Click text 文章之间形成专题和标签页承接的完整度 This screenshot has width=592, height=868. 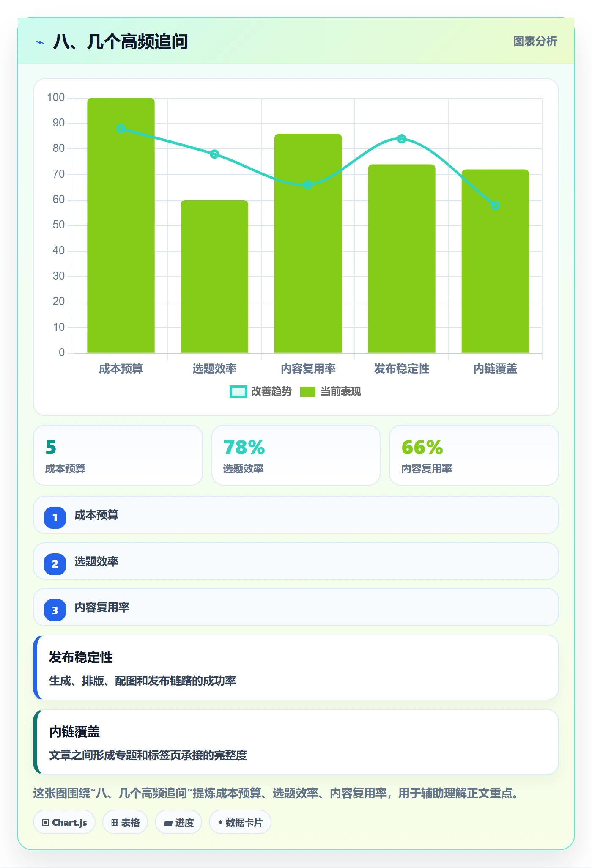(x=148, y=755)
